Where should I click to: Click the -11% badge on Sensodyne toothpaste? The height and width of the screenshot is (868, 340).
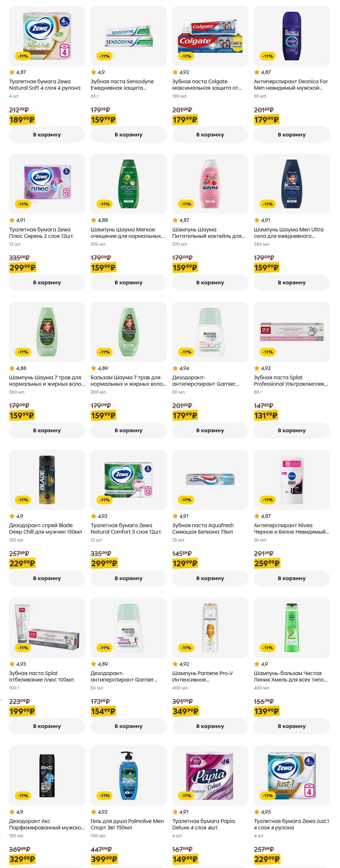[x=105, y=56]
